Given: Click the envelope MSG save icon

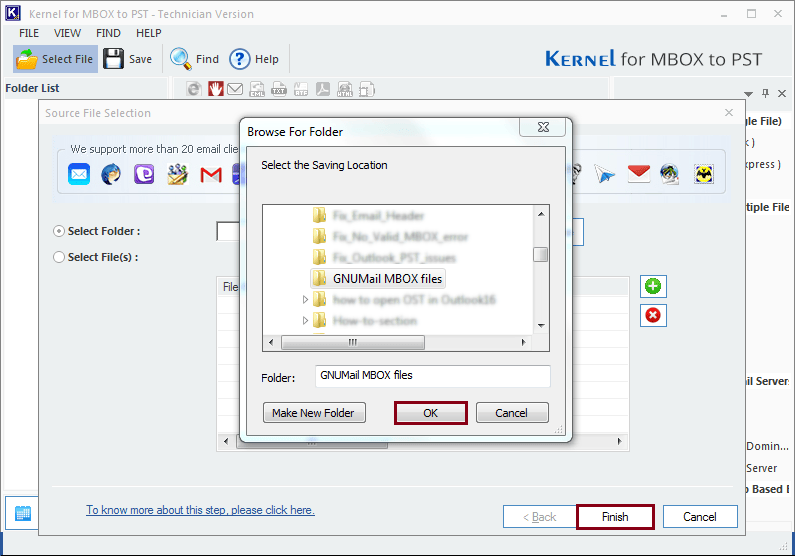Looking at the screenshot, I should point(235,89).
